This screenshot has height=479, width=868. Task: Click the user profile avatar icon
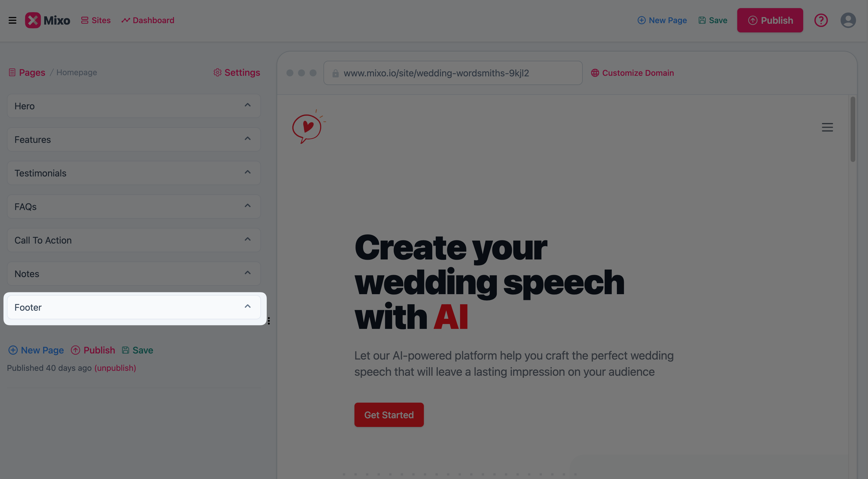point(848,20)
